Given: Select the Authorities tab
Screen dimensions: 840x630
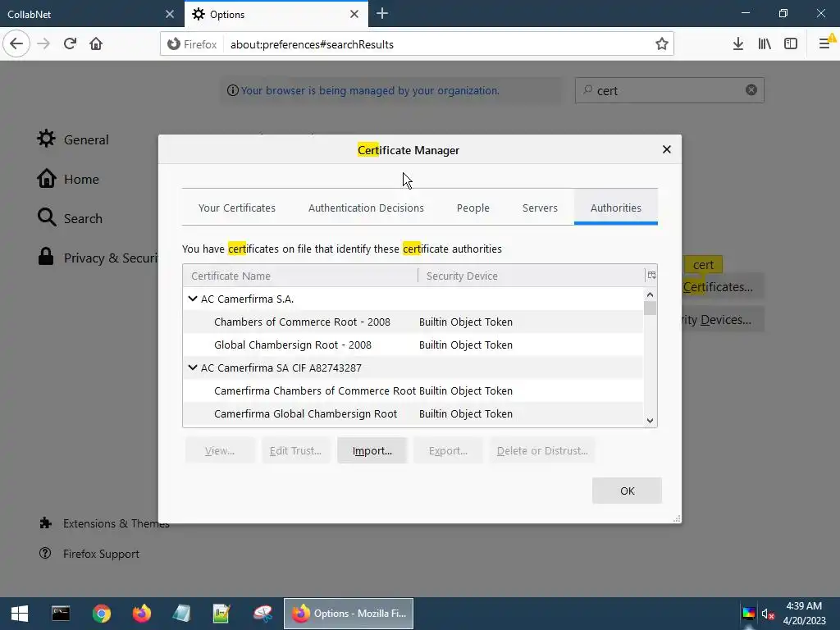Looking at the screenshot, I should [615, 208].
